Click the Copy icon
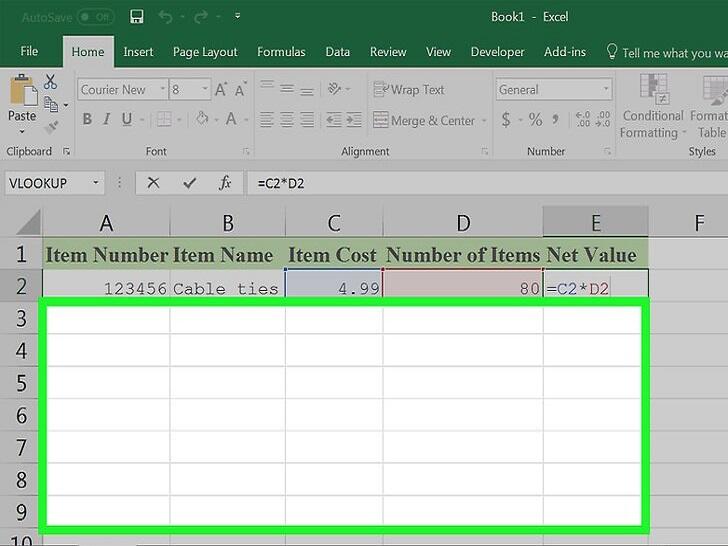Screen dimensions: 728x546 pos(51,104)
